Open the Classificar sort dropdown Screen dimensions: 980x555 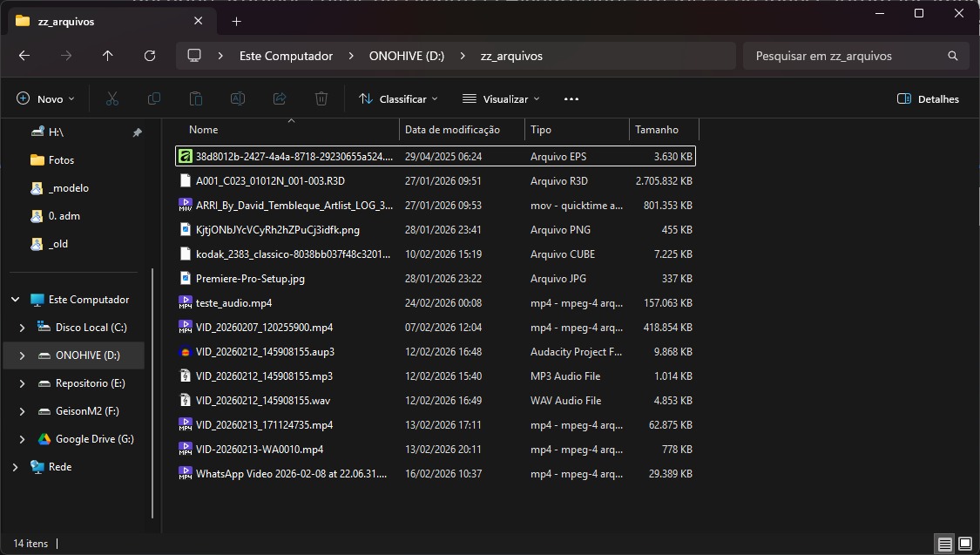click(x=399, y=99)
